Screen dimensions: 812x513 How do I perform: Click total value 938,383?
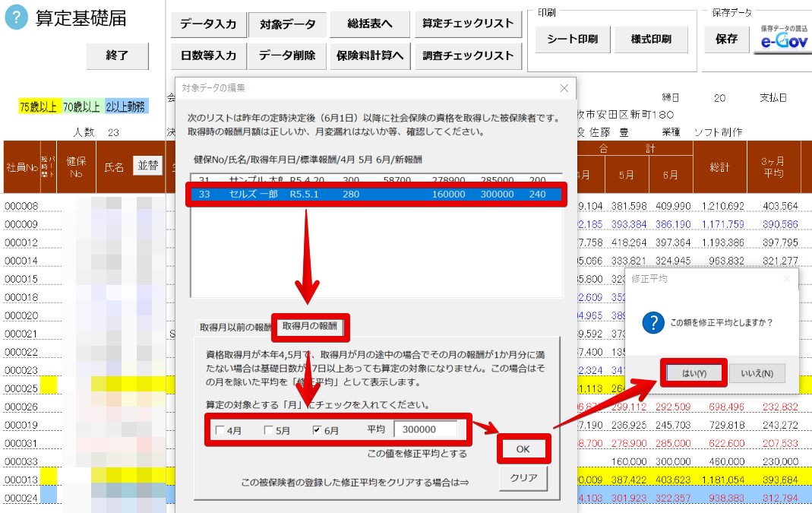727,498
